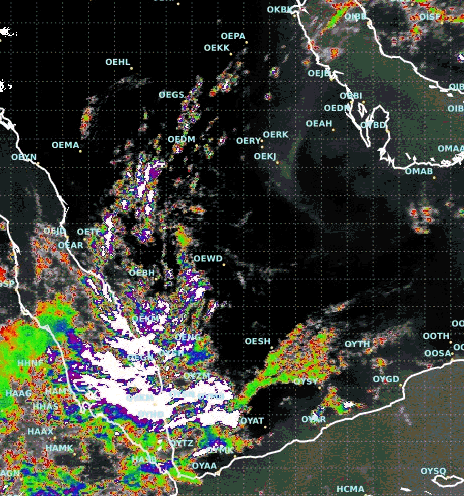
Task: Click the OEYN coastal station label
Action: pos(24,157)
